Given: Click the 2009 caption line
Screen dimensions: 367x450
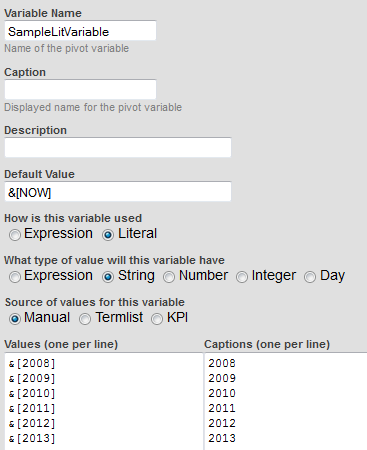Looking at the screenshot, I should coord(222,378).
